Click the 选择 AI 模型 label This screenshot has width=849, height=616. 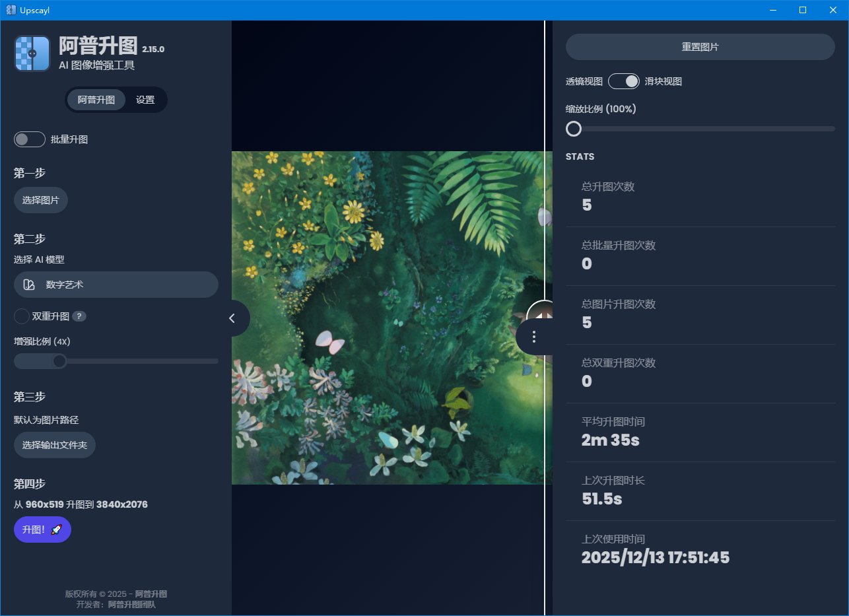pos(39,259)
